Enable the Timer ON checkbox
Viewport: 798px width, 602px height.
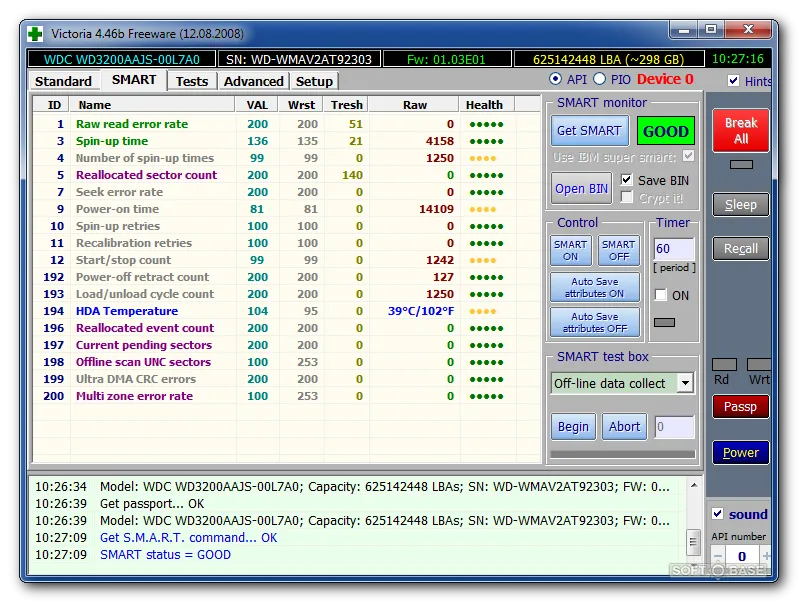tap(661, 295)
